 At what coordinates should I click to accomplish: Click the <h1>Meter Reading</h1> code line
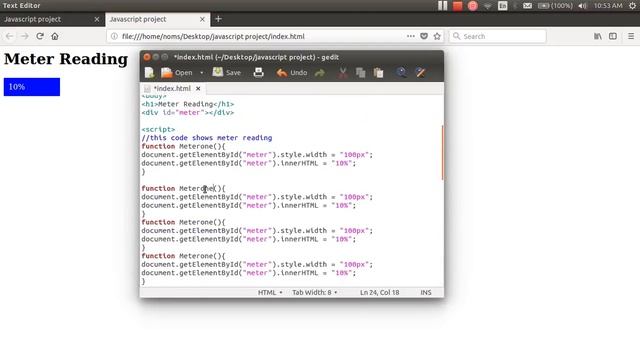[x=188, y=104]
